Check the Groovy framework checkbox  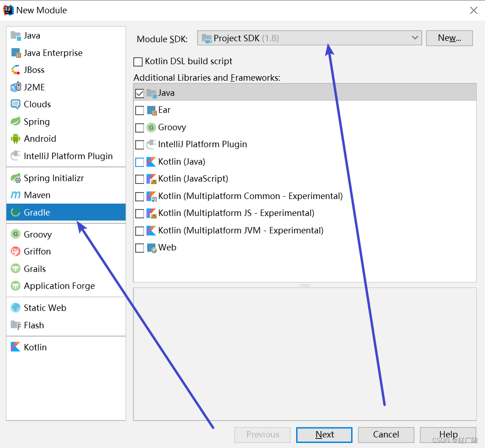click(140, 128)
